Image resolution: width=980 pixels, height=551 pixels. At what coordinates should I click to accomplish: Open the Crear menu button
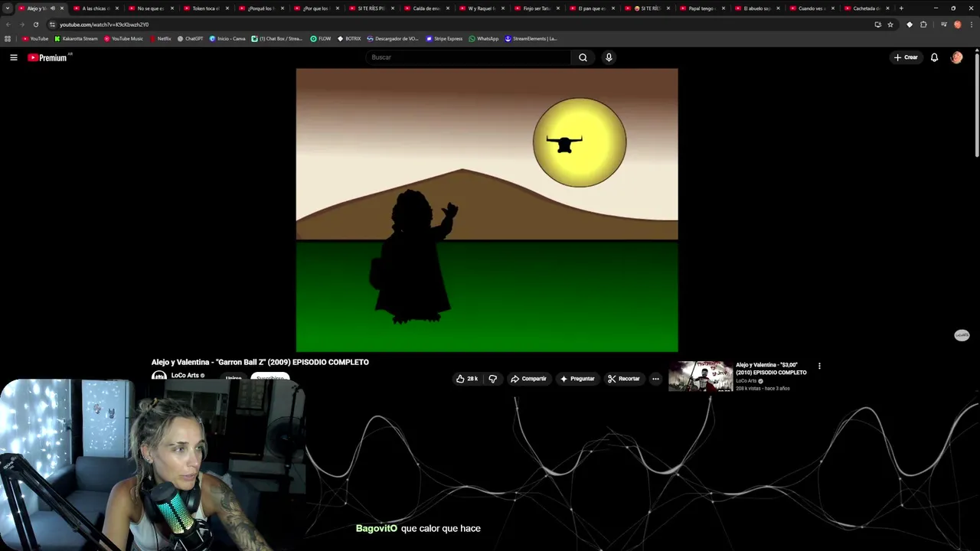[x=906, y=57]
